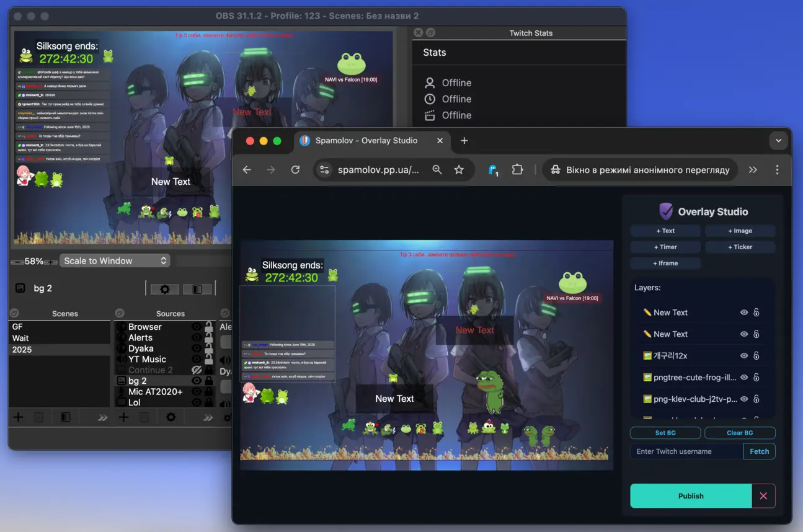Hide the bg 2 source with its eye icon
803x532 pixels.
197,379
